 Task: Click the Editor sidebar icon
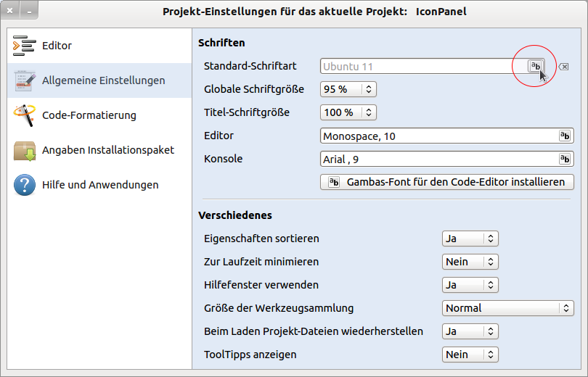24,46
